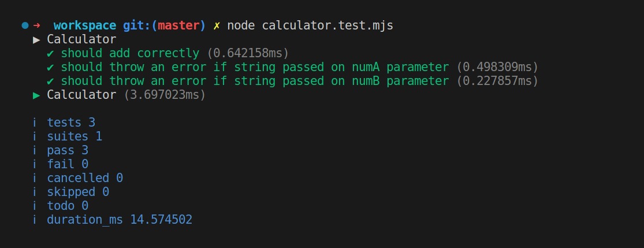Click the green triangle before the Calculator summary

[37, 95]
